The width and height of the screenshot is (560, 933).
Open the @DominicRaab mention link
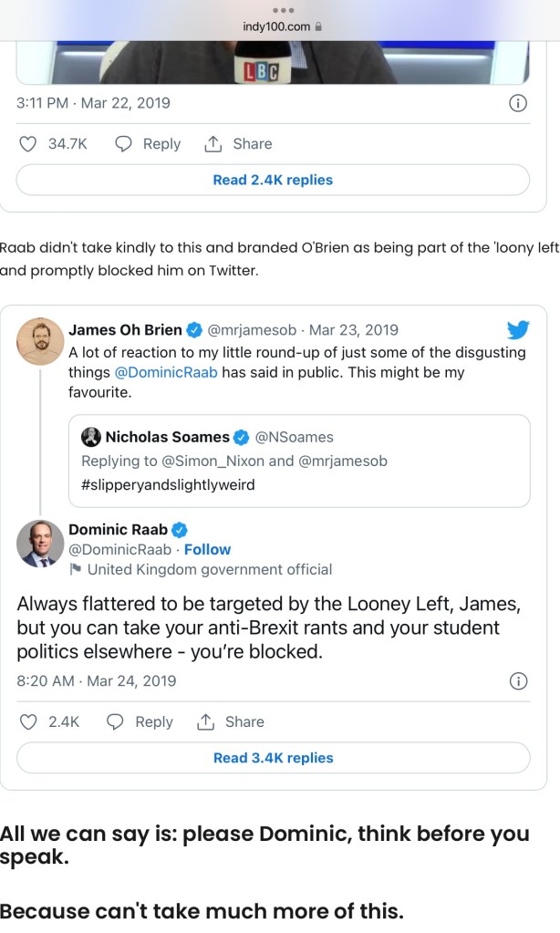[166, 372]
